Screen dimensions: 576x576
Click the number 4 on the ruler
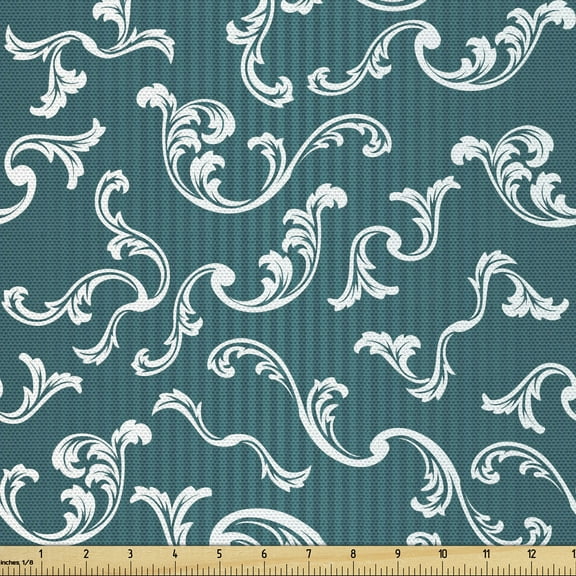pyautogui.click(x=175, y=554)
